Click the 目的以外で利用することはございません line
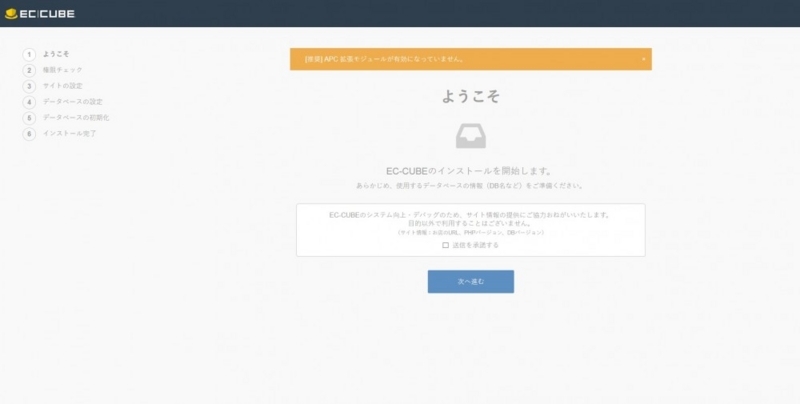800x404 pixels. tap(470, 223)
